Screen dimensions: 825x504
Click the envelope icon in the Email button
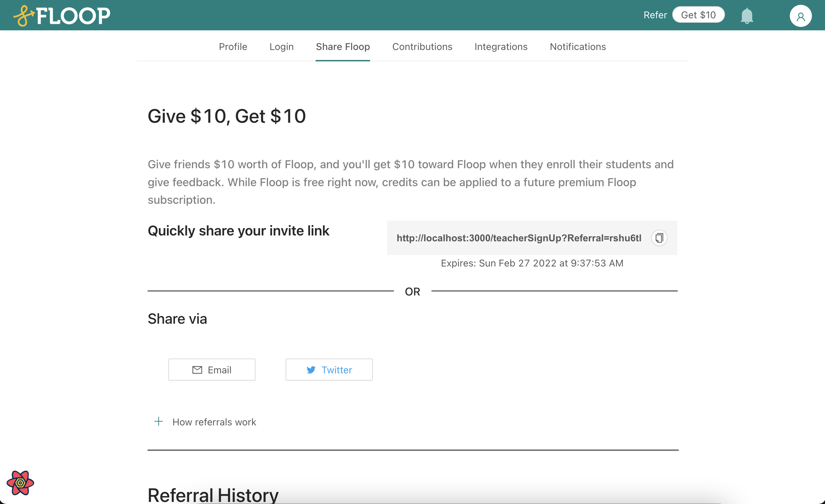point(197,370)
